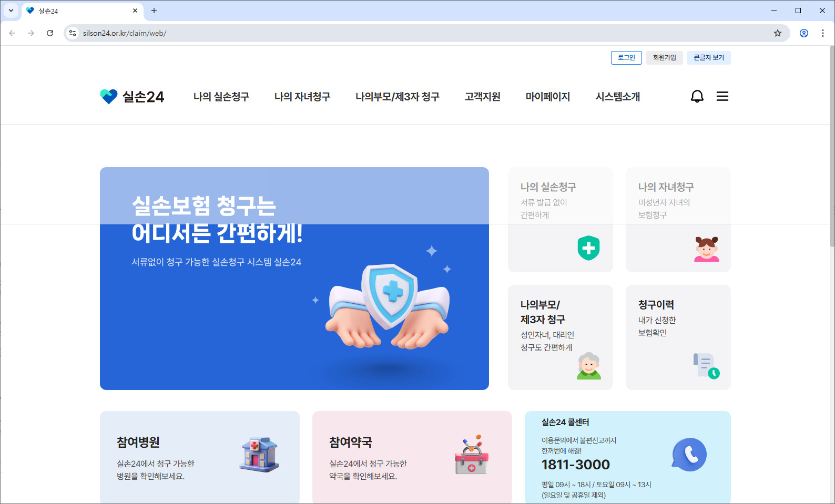The width and height of the screenshot is (835, 504).
Task: Click the 1811-3000 phone number
Action: tap(576, 465)
